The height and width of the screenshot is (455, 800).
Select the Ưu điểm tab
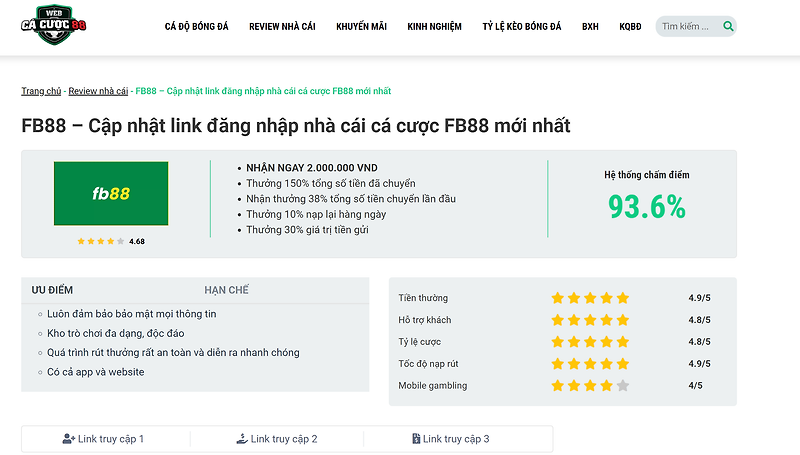point(53,290)
